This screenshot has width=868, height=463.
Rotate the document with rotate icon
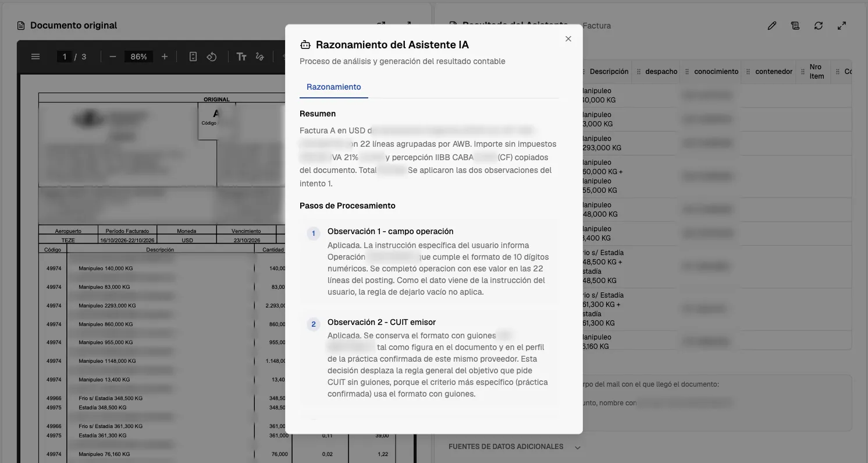[212, 56]
